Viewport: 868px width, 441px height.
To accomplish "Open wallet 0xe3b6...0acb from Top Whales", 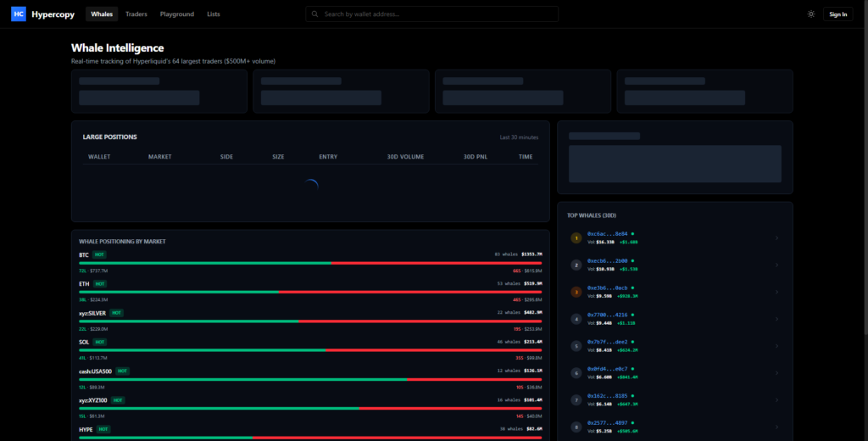I will tap(607, 287).
